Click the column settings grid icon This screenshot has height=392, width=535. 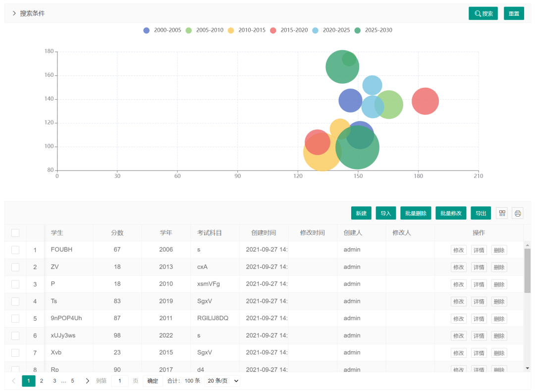(x=502, y=213)
